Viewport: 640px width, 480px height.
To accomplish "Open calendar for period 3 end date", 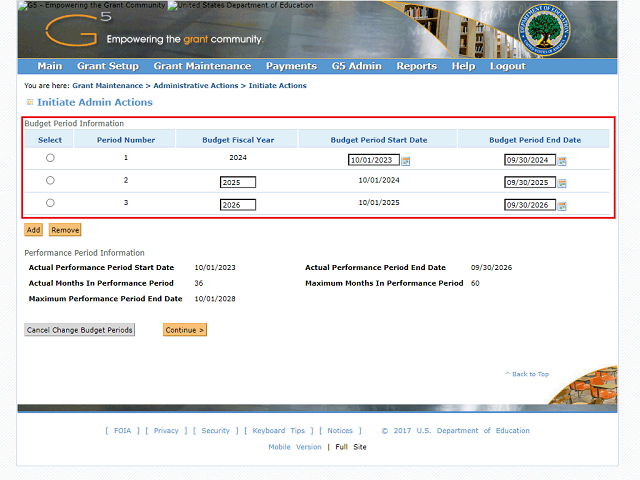I will coord(562,206).
